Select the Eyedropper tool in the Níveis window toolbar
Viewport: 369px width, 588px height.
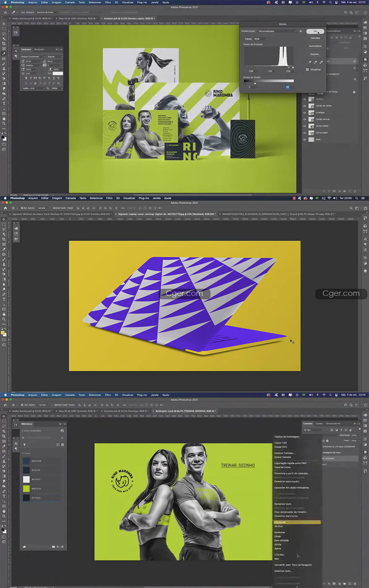4,54
